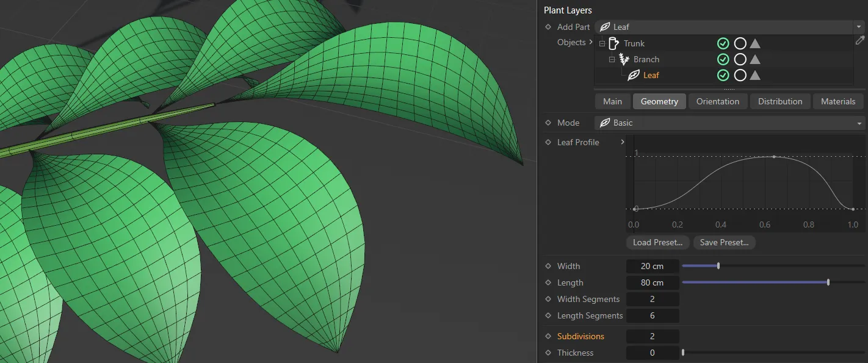The image size is (868, 363).
Task: Click the Load Preset button
Action: coord(657,242)
